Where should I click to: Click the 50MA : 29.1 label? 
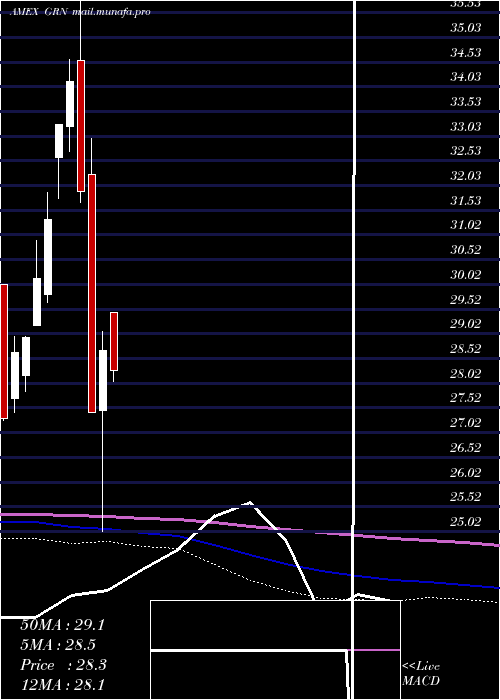coord(62,625)
